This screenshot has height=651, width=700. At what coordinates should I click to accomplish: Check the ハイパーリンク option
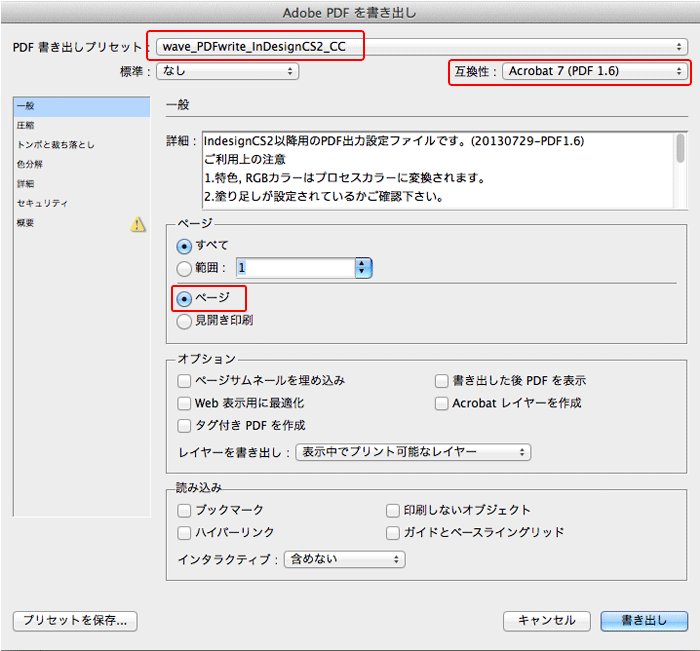coord(184,532)
